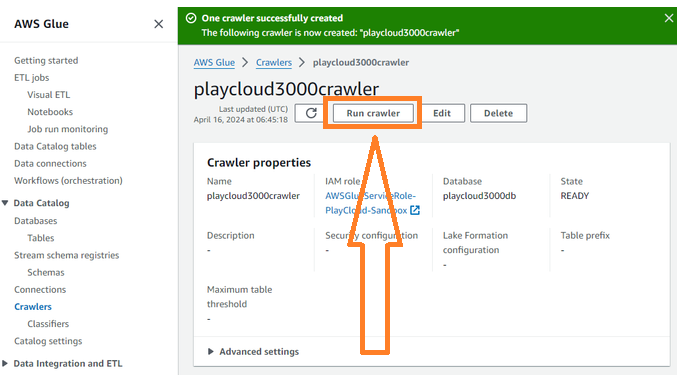The width and height of the screenshot is (677, 376).
Task: Select Classifiers in sidebar
Action: click(48, 324)
